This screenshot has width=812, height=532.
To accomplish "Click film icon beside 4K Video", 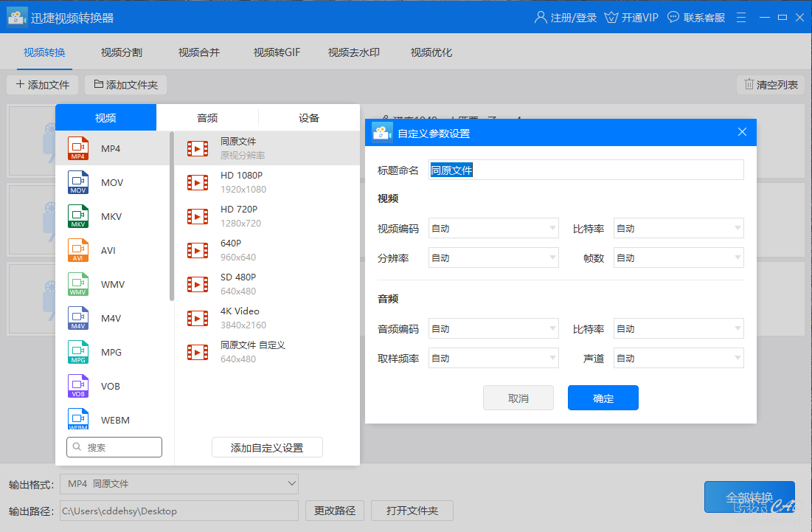I will coord(198,318).
